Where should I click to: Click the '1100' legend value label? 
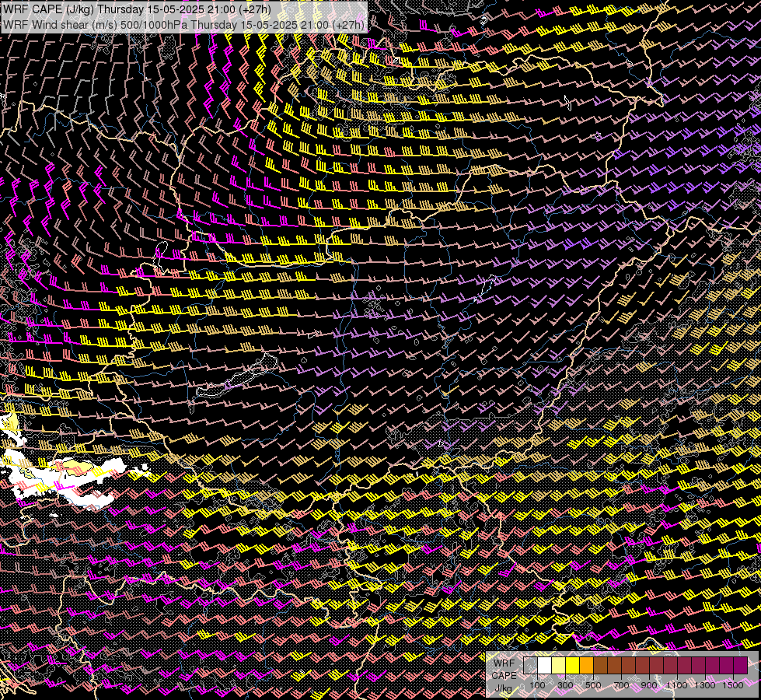tap(676, 685)
